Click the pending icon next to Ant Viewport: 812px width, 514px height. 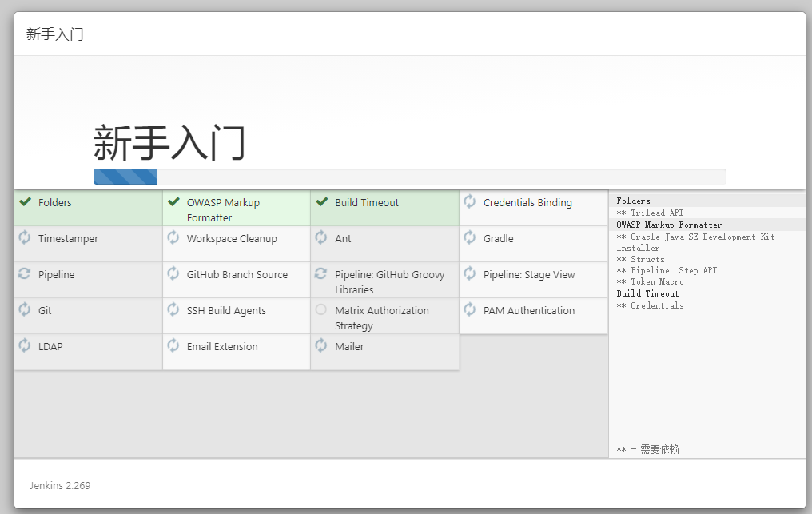(321, 237)
